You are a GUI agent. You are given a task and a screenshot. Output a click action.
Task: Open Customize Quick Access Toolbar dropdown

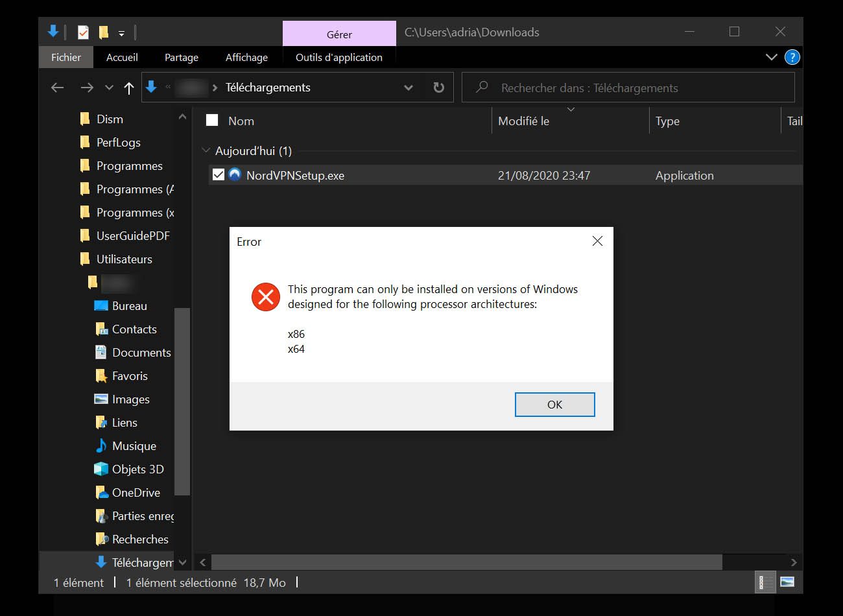121,33
